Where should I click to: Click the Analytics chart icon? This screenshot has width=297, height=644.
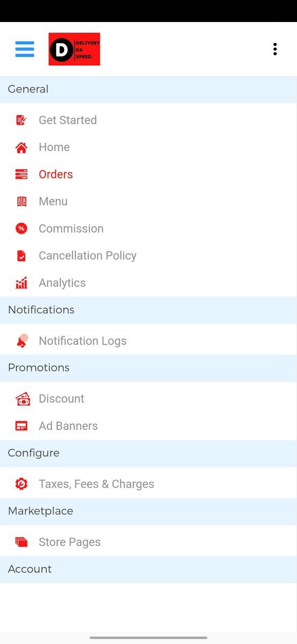click(21, 283)
